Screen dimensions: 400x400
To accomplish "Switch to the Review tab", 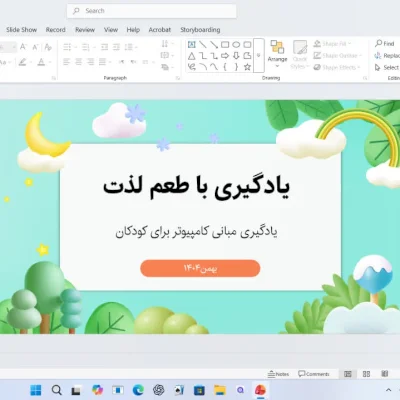I will tap(85, 30).
